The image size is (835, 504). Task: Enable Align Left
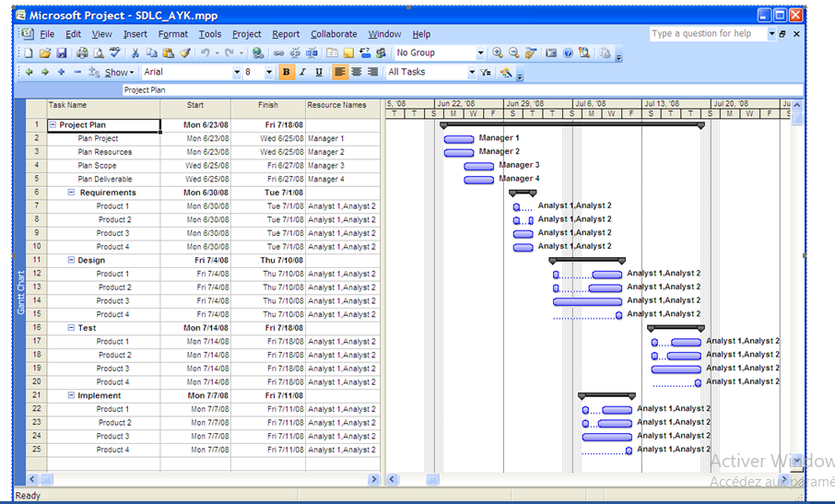[340, 72]
